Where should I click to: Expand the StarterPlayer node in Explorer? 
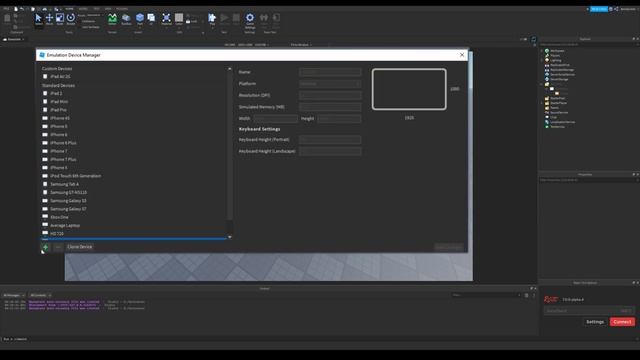pyautogui.click(x=542, y=103)
